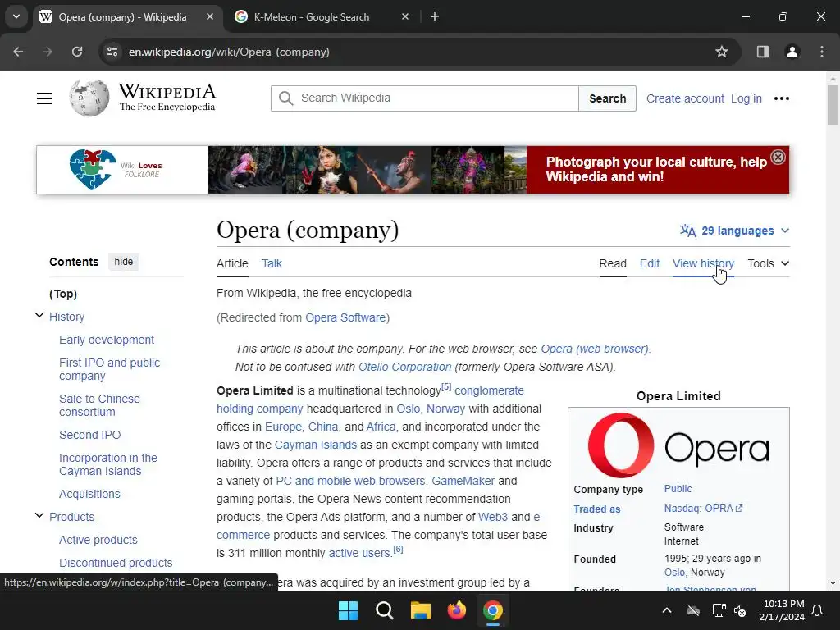Open the Chrome profile icon
The width and height of the screenshot is (840, 630).
792,52
